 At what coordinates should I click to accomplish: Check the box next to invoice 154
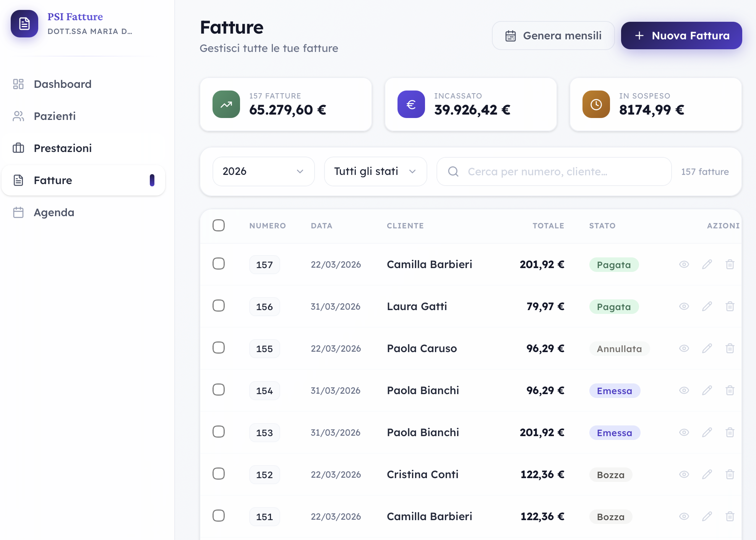coord(219,390)
